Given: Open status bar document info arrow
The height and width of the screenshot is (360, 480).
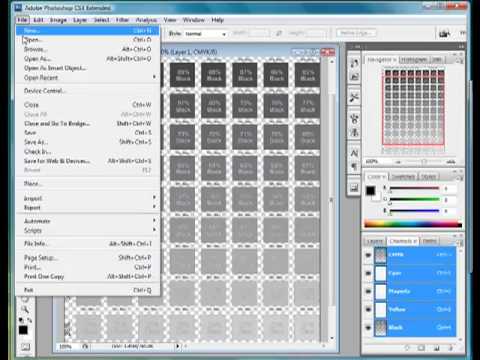Looking at the screenshot, I should point(178,346).
